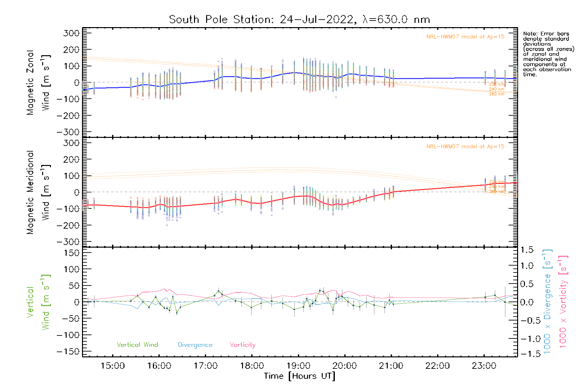The height and width of the screenshot is (392, 588).
Task: Click the 'Vertical Wind' legend label
Action: coord(137,345)
